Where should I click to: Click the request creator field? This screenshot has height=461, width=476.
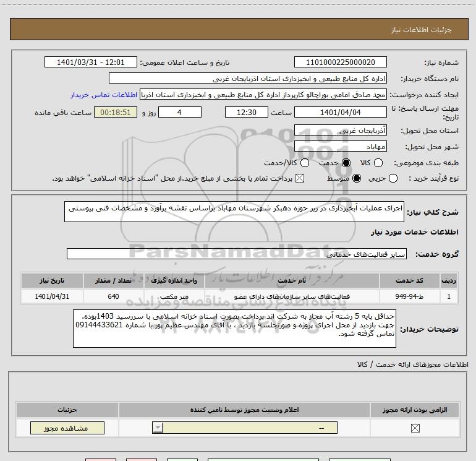tap(263, 95)
